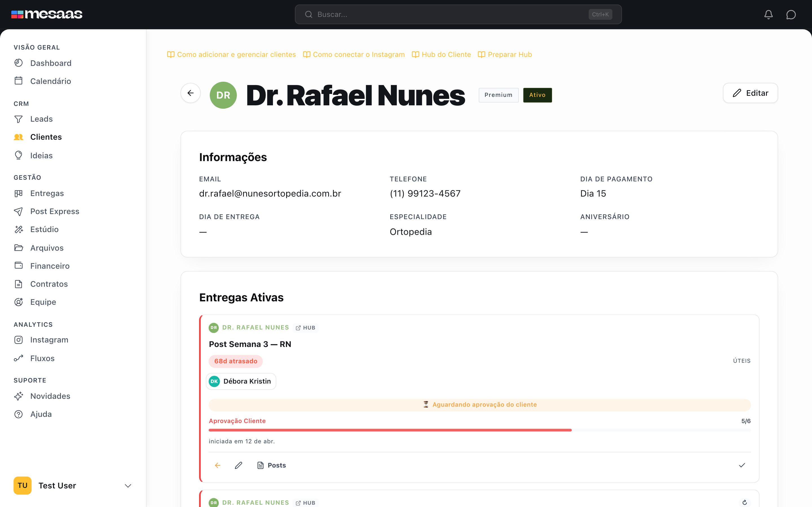Click the Aprovação Cliente progress bar
Screen dimensions: 812x507
click(480, 430)
